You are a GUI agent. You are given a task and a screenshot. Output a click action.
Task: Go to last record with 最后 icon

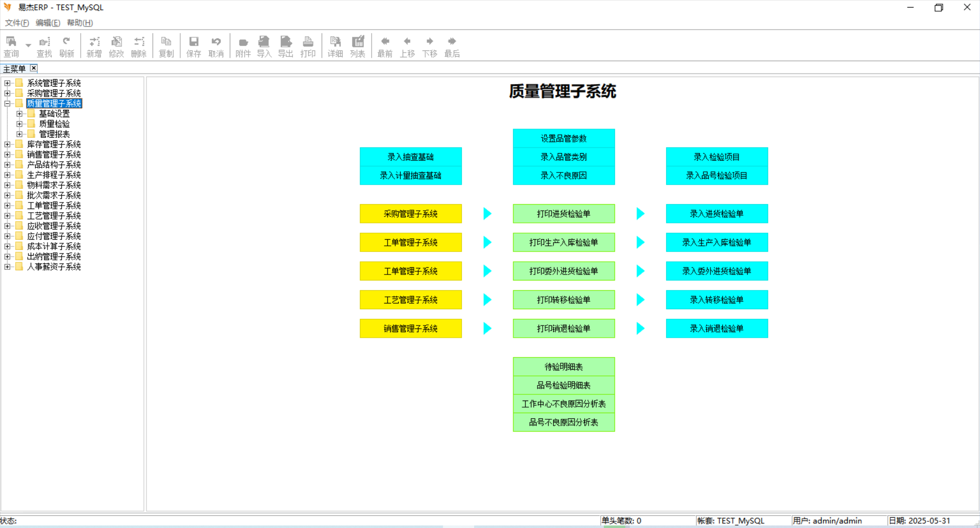point(452,46)
